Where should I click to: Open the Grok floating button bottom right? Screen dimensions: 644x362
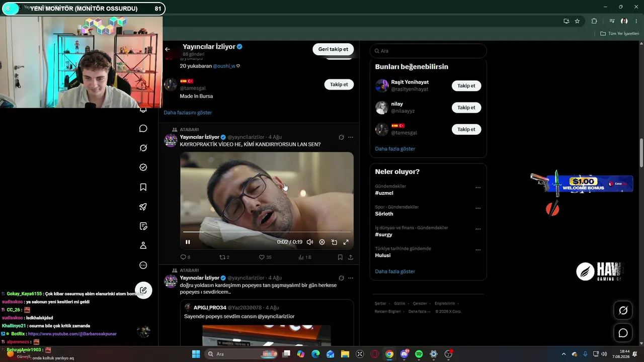[623, 311]
